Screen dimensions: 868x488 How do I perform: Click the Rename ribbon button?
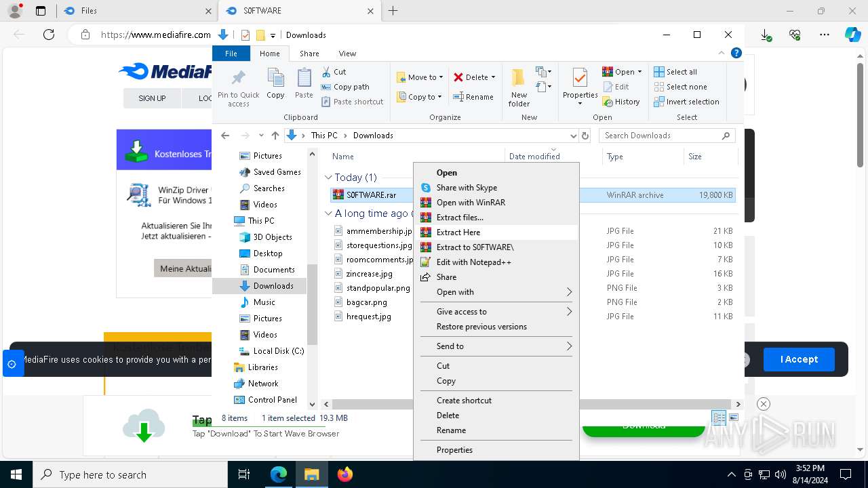(x=473, y=97)
